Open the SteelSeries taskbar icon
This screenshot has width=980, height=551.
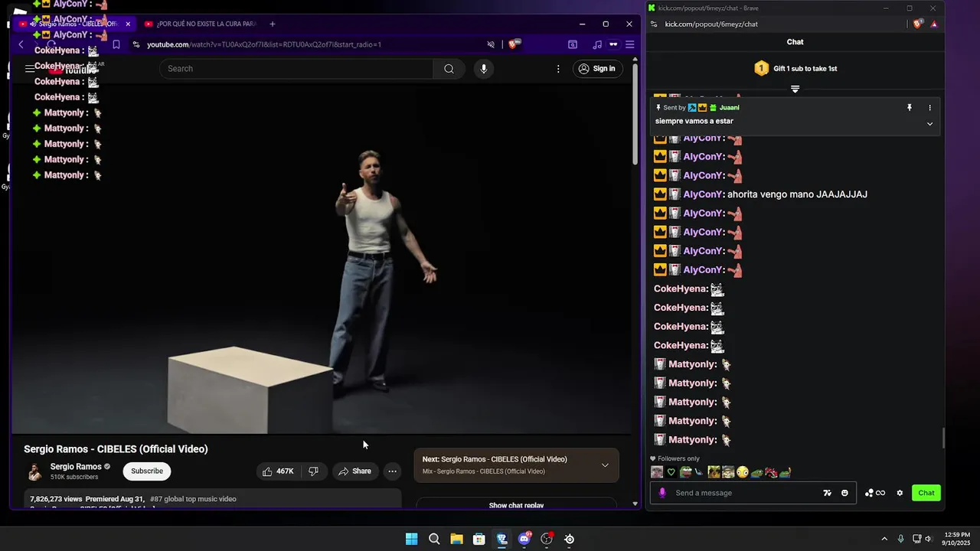570,539
